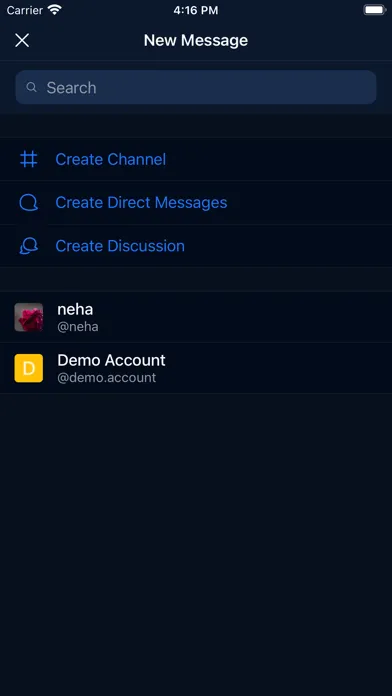The width and height of the screenshot is (392, 696).
Task: Click the @neha username text
Action: [x=78, y=327]
